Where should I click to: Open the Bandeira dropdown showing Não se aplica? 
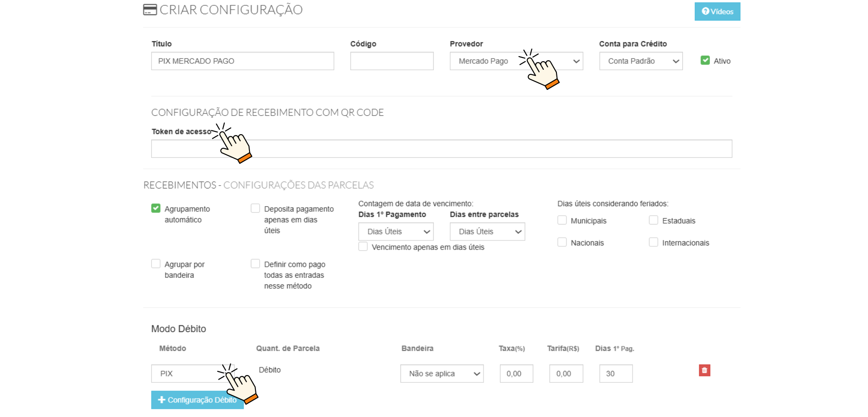tap(442, 374)
